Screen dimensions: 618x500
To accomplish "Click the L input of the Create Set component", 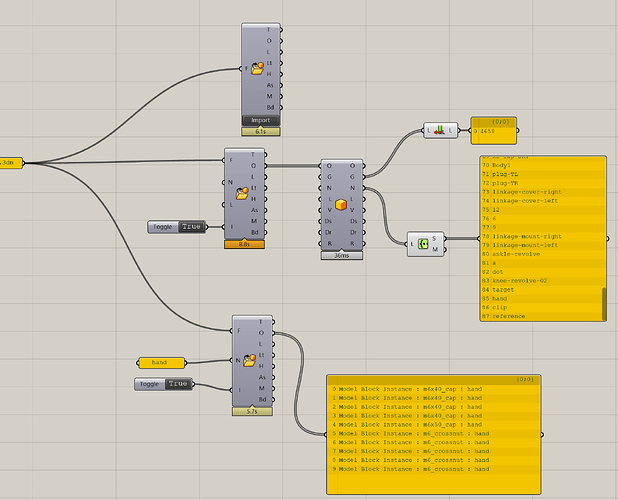I will click(x=412, y=244).
